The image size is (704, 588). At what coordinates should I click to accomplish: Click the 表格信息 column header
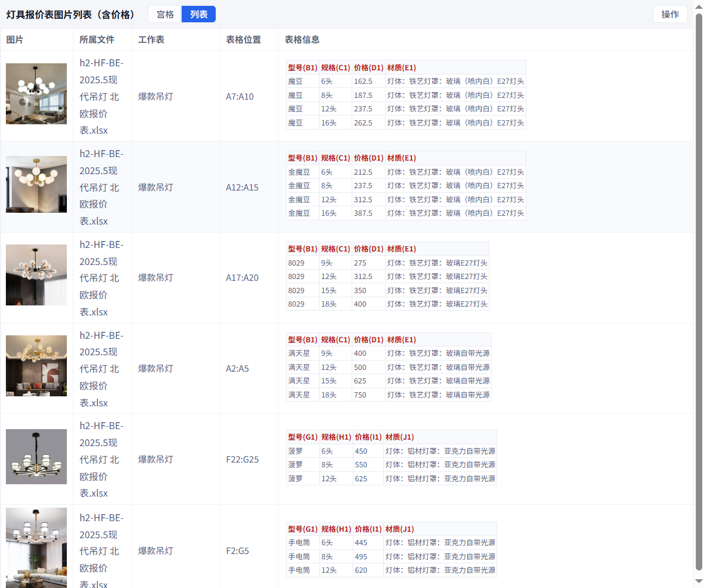(x=302, y=40)
